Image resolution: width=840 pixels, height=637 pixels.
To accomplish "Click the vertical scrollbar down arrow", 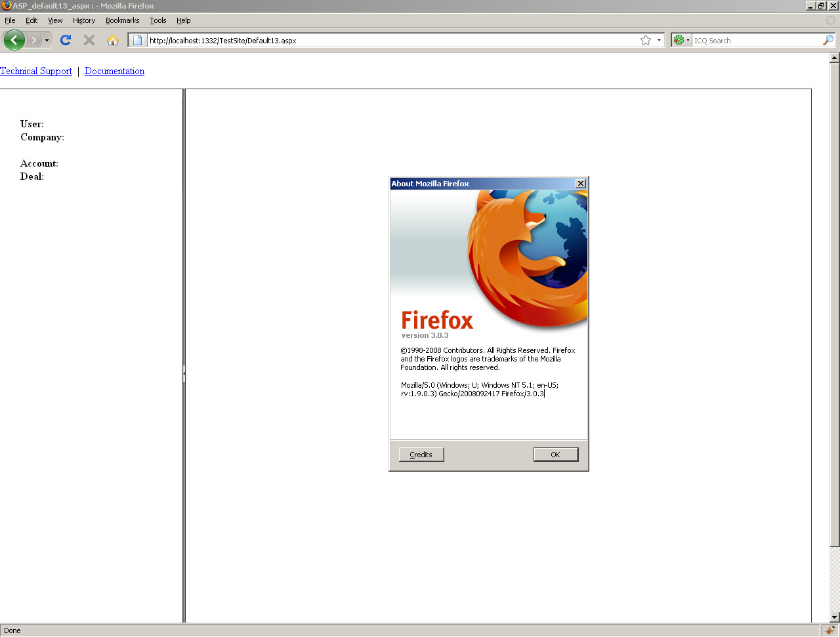I will tap(835, 617).
